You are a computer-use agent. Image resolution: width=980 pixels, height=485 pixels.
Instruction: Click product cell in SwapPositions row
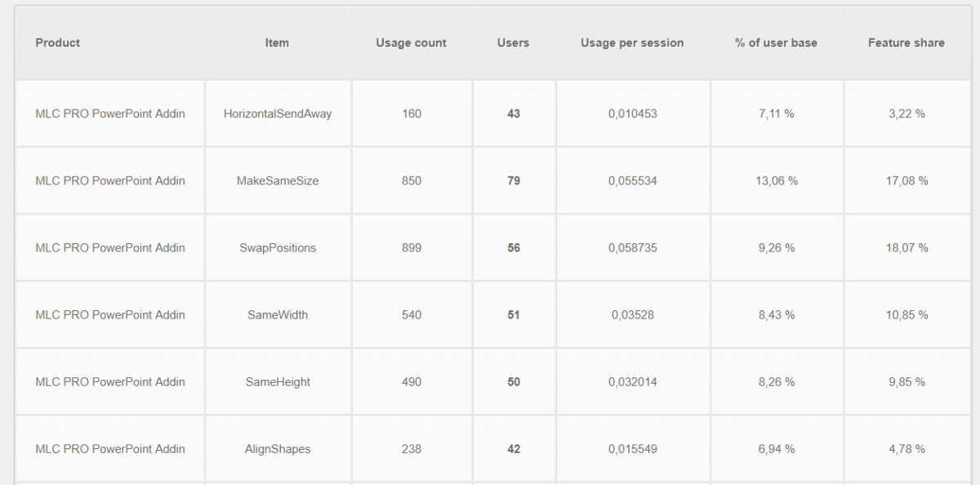(110, 247)
